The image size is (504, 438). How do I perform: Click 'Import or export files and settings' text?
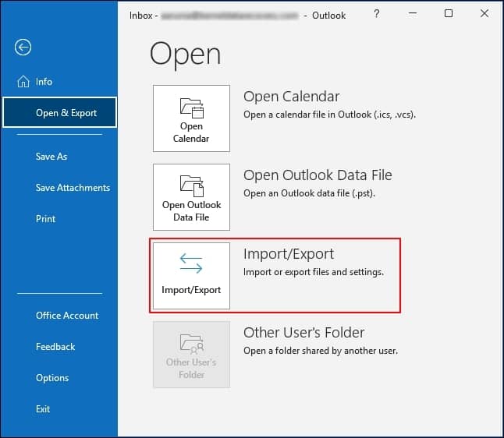(x=314, y=272)
